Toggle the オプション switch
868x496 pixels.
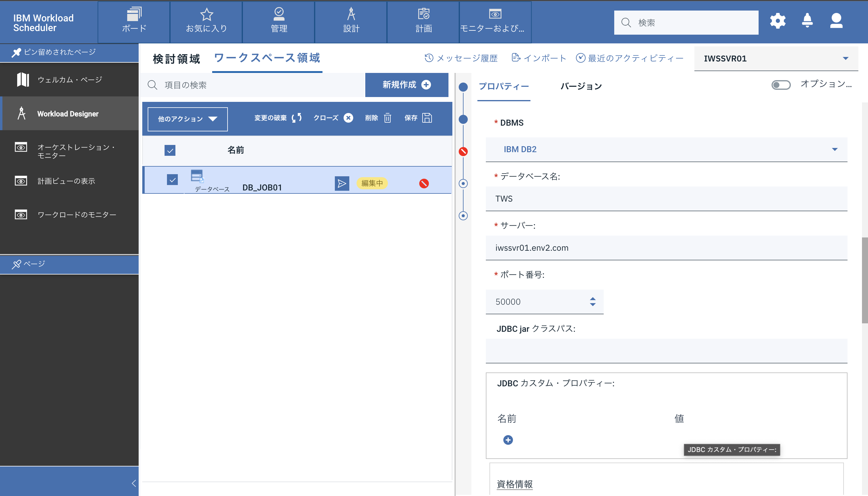[781, 85]
